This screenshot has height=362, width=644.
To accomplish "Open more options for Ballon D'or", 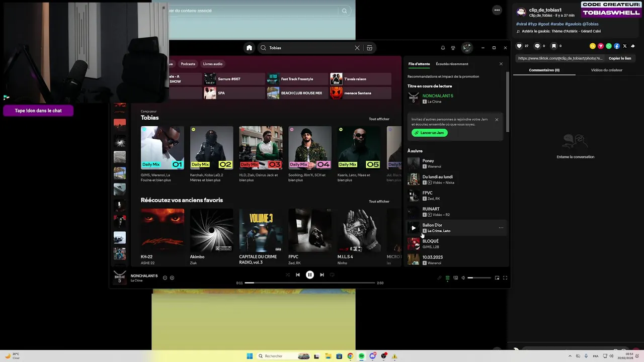I will pyautogui.click(x=501, y=228).
